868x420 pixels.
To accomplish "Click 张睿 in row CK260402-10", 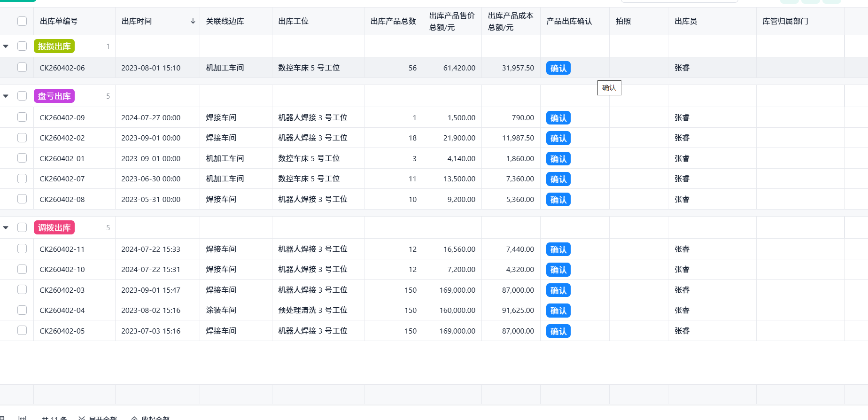I will click(x=682, y=269).
